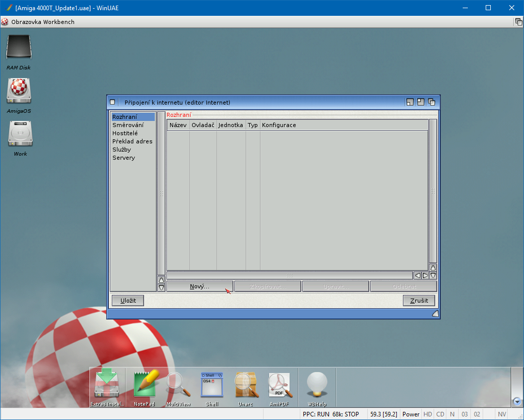This screenshot has width=524, height=420.
Task: Expand the dock's blue arrow button
Action: [x=517, y=402]
